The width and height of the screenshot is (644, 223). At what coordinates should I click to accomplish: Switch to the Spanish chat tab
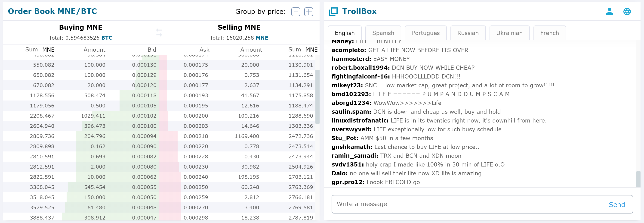(x=383, y=33)
